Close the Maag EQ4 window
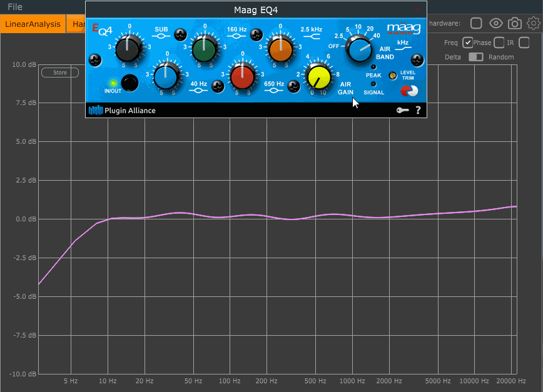 417,9
